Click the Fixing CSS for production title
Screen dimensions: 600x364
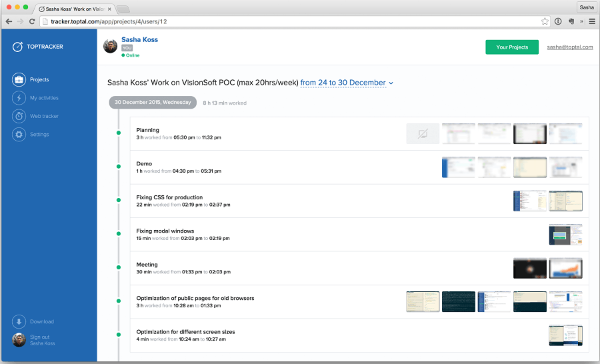169,197
